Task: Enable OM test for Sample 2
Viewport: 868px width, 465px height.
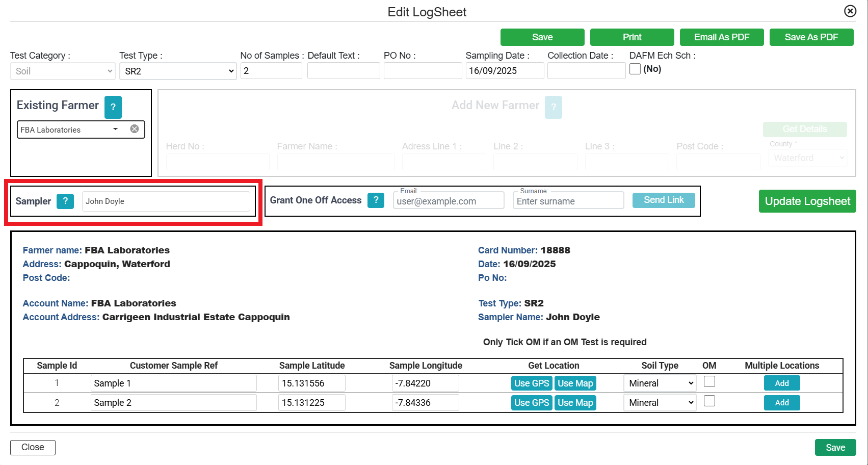Action: click(x=709, y=401)
